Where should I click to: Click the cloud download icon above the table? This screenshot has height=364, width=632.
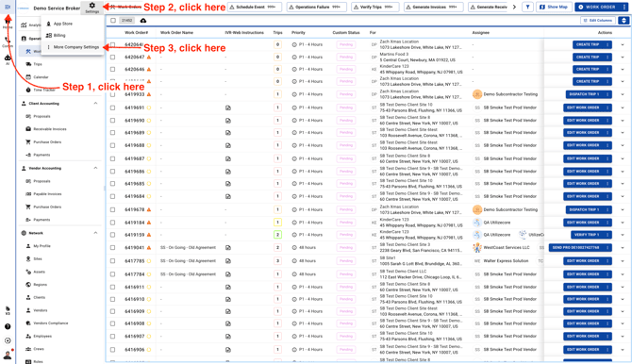143,21
